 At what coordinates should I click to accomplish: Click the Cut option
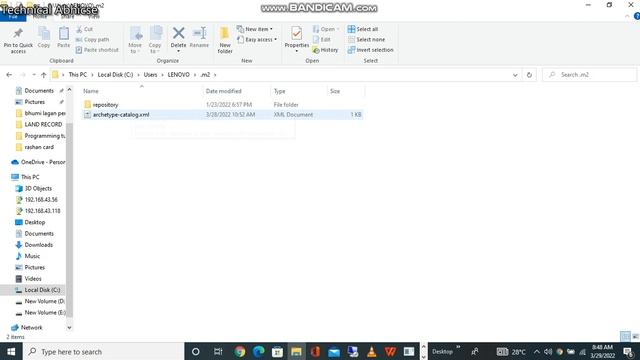point(84,29)
